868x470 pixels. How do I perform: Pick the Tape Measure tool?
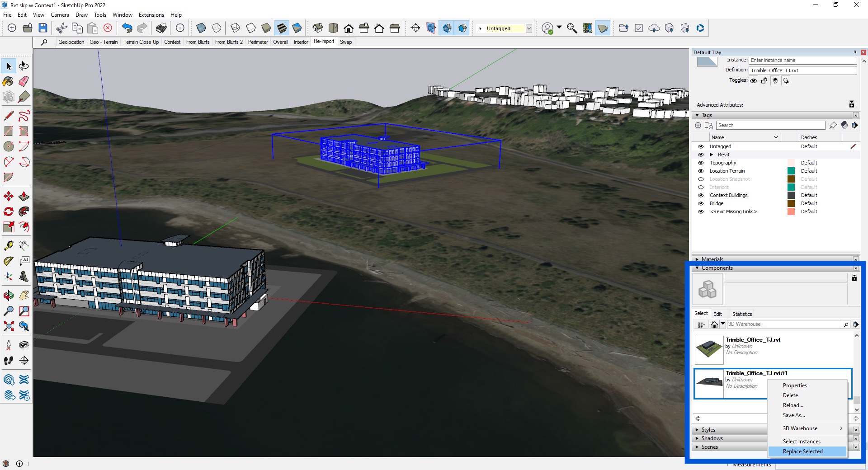(x=8, y=245)
